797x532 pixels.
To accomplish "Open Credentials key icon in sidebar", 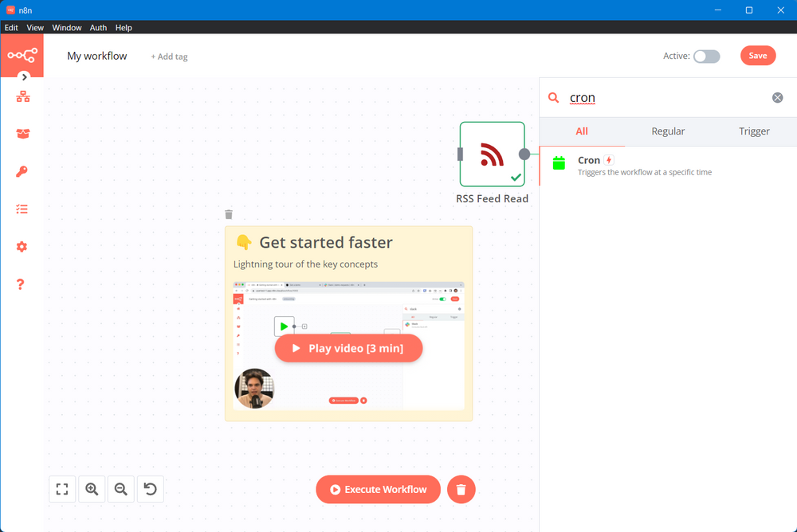I will pos(22,171).
